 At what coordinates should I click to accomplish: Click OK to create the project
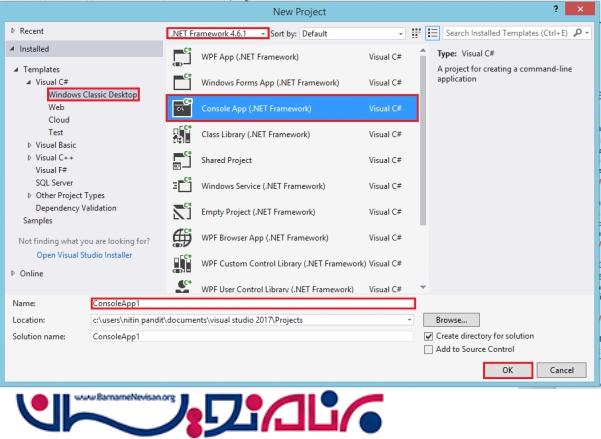pos(508,370)
